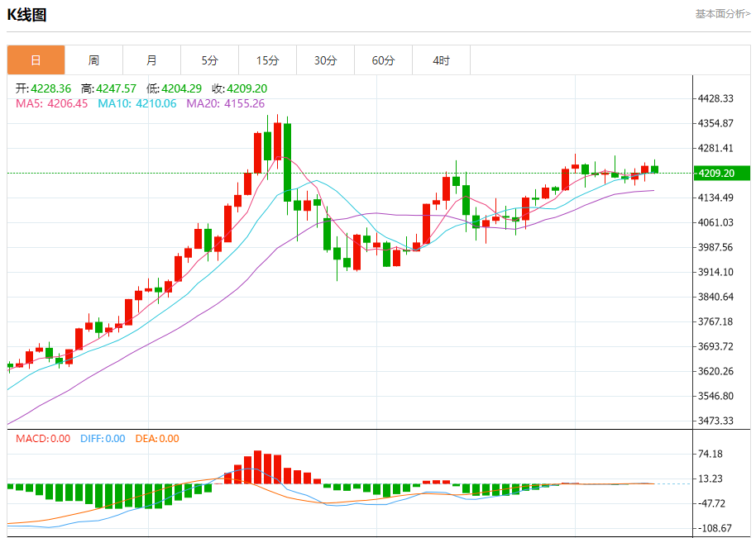Toggle the MA10 legend label

click(x=136, y=103)
